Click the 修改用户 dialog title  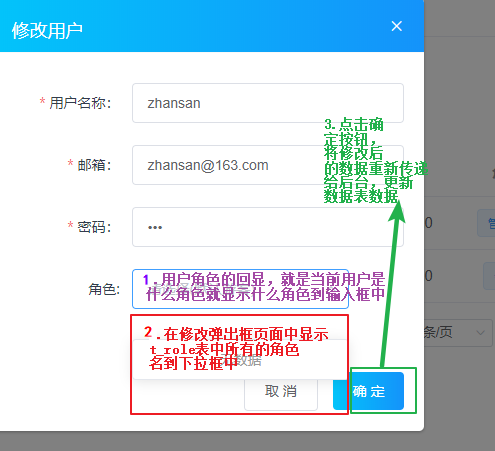click(47, 31)
